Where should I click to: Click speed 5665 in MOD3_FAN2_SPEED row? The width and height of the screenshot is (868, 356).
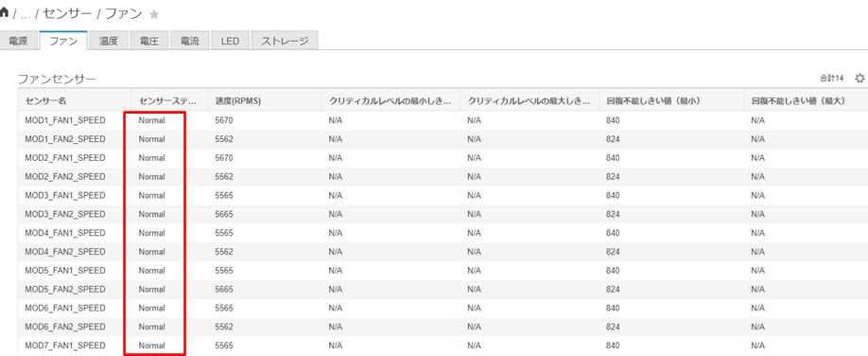224,214
